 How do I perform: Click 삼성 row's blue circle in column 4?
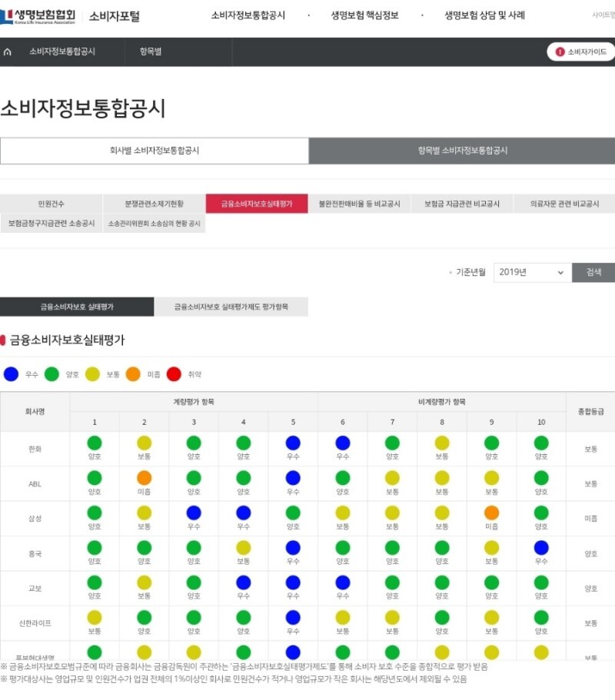pos(244,513)
